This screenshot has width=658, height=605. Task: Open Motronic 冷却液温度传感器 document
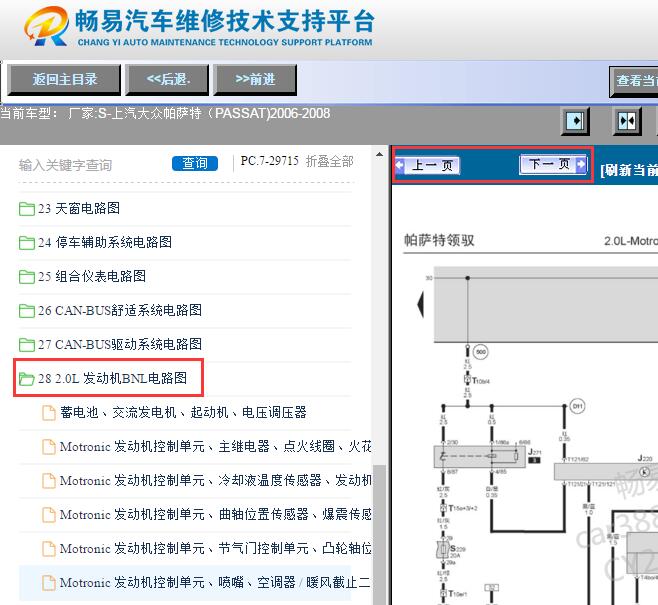coord(216,480)
